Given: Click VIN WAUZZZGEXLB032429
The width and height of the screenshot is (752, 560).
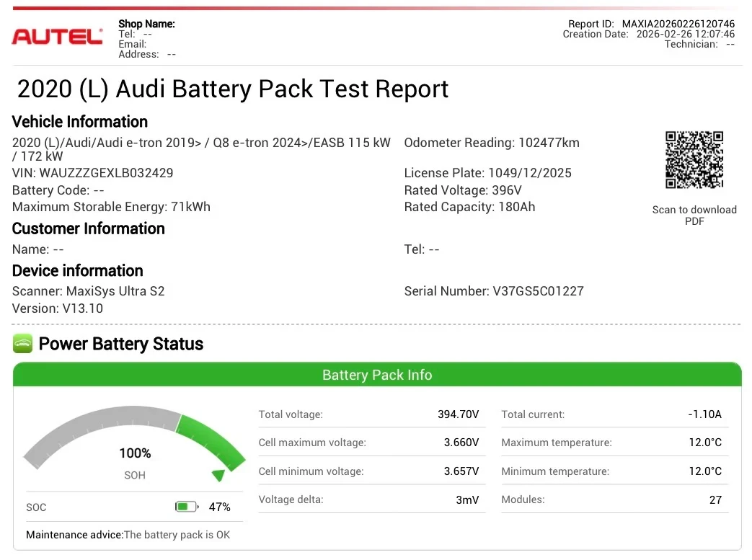Looking at the screenshot, I should pos(92,172).
